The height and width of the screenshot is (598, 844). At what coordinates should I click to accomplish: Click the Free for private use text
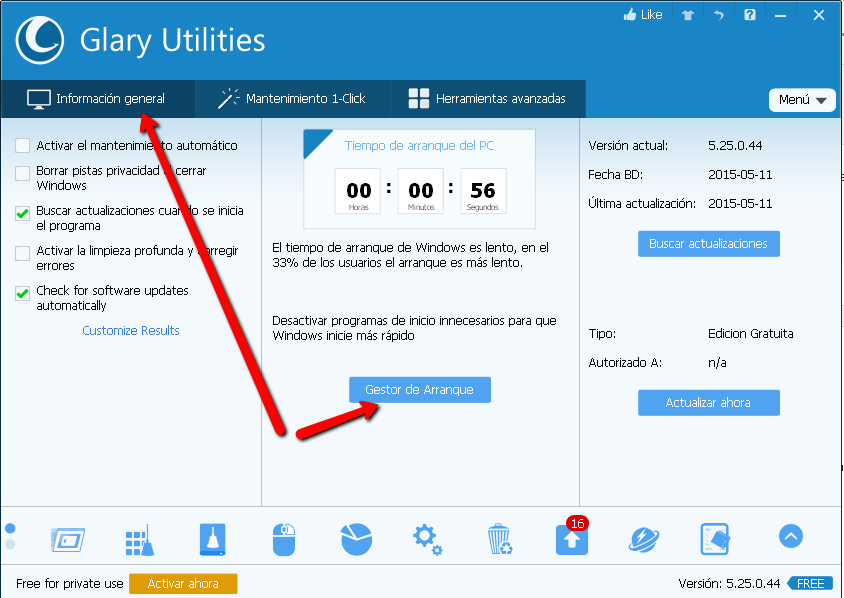coord(69,584)
